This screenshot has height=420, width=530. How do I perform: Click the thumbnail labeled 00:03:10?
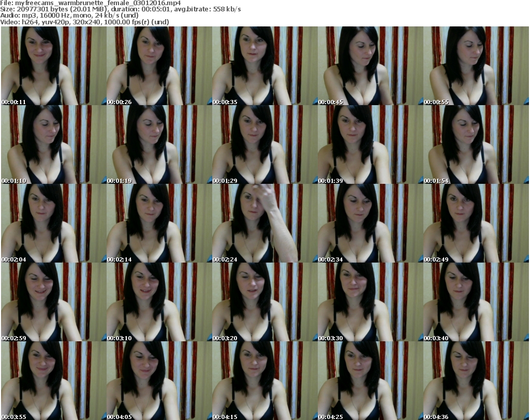159,302
